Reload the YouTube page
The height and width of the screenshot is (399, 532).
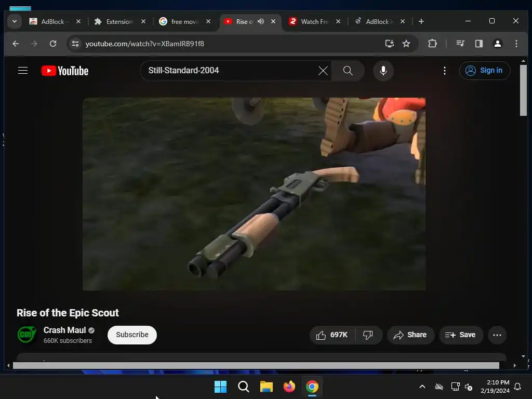point(53,44)
